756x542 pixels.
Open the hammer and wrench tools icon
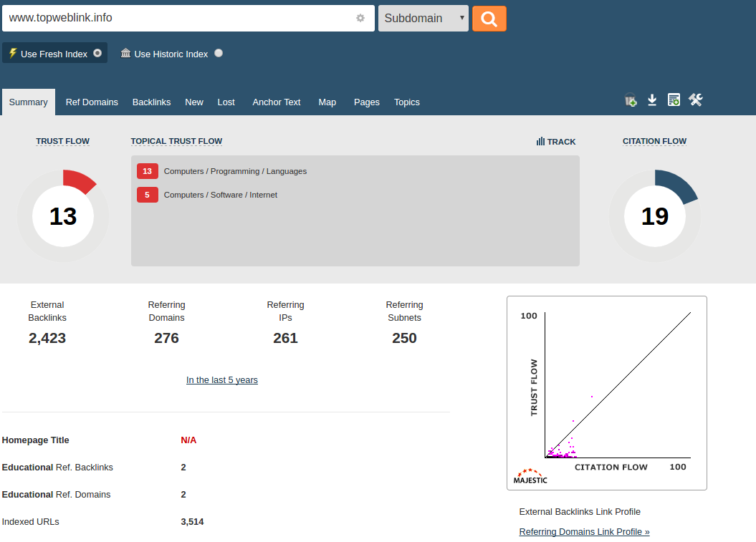tap(695, 100)
